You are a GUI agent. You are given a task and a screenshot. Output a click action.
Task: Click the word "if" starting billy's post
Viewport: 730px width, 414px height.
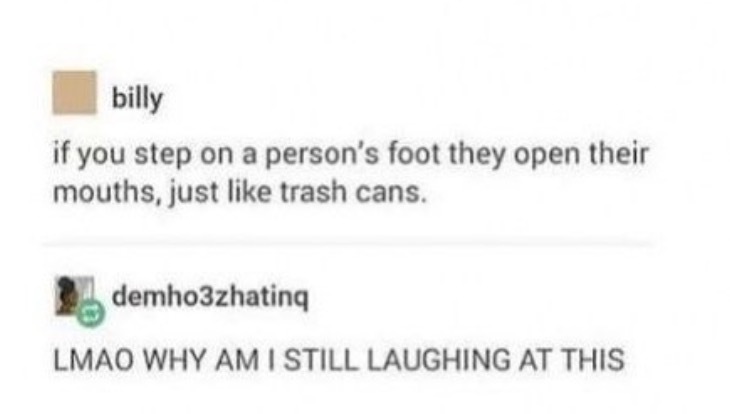[x=61, y=154]
